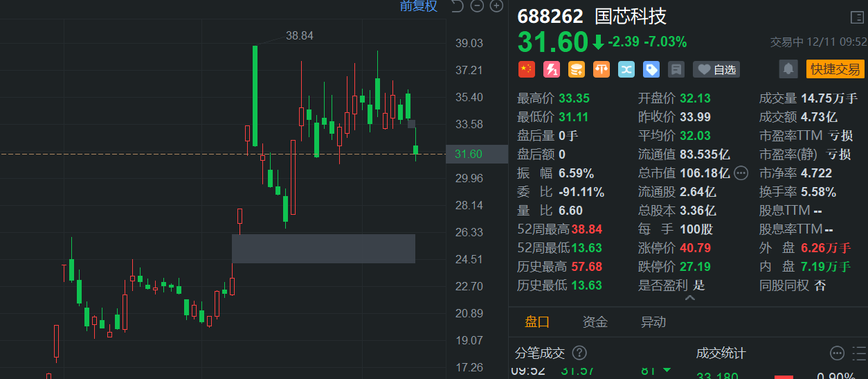Screen dimensions: 868x379
Task: Collapse stock details with chevron arrow
Action: tap(689, 298)
